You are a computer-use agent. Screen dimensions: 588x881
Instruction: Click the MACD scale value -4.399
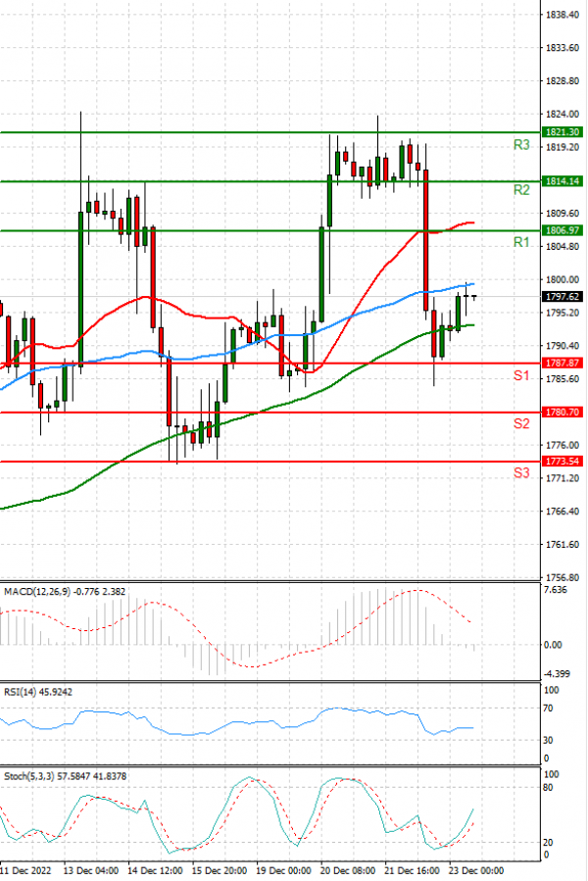[x=558, y=673]
